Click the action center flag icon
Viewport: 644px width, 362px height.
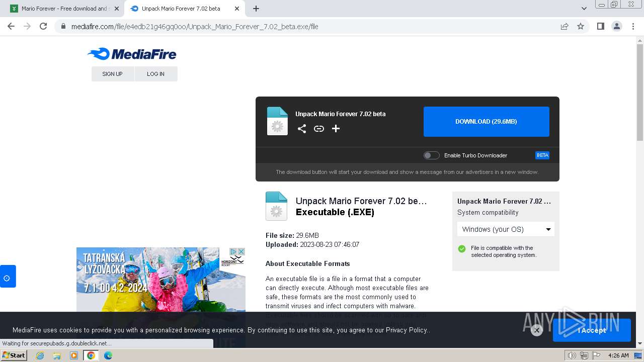(596, 355)
